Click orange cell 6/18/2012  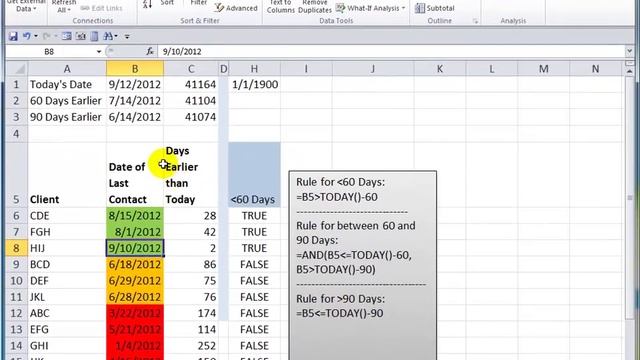tap(135, 264)
